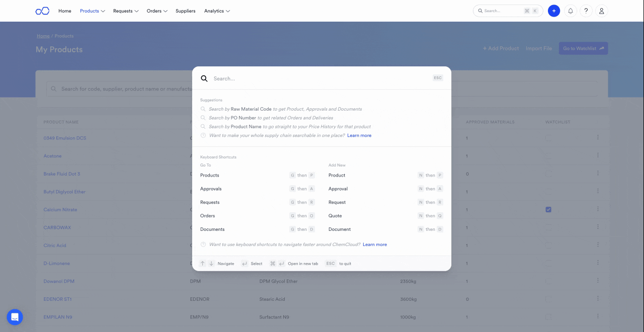Click the Select return key icon
The height and width of the screenshot is (332, 644).
pyautogui.click(x=245, y=264)
